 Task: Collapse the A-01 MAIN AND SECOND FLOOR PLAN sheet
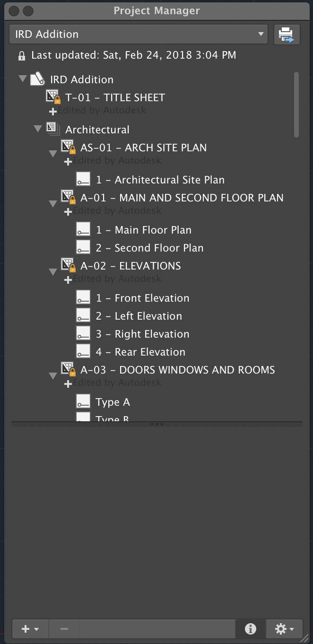[53, 203]
